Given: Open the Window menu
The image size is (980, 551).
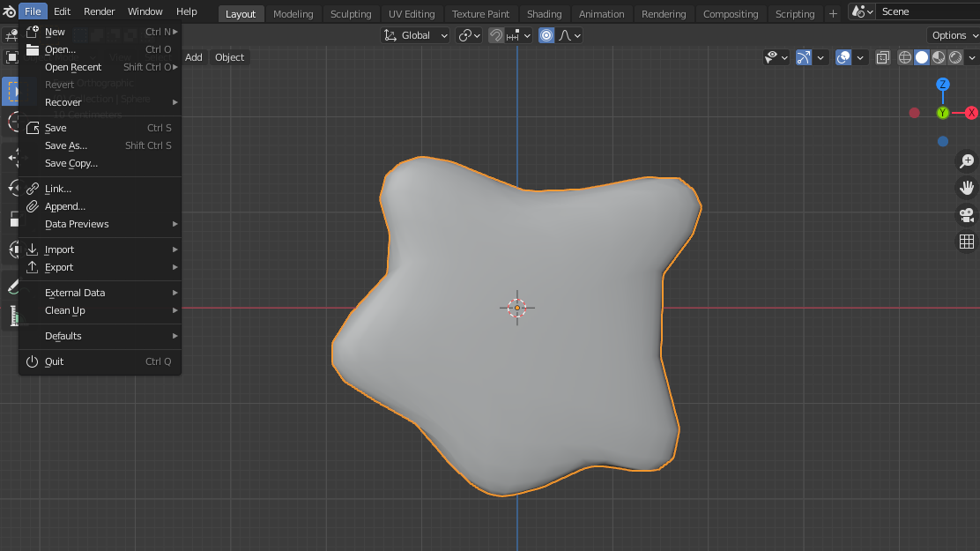Looking at the screenshot, I should point(145,11).
